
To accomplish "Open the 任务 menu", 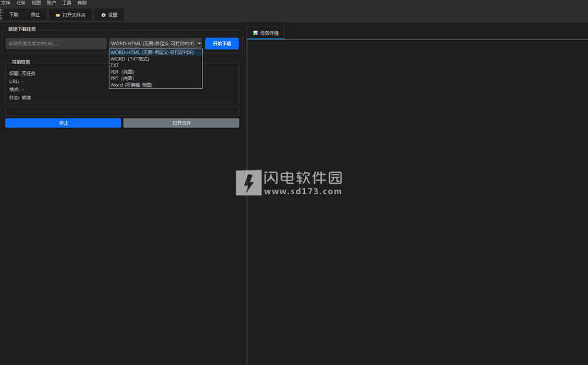I will pos(21,3).
